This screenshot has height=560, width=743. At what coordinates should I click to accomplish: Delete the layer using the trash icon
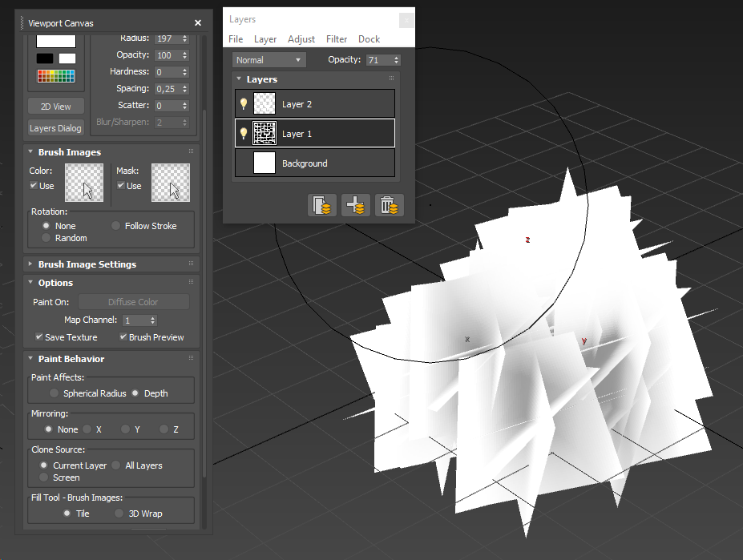[x=390, y=206]
